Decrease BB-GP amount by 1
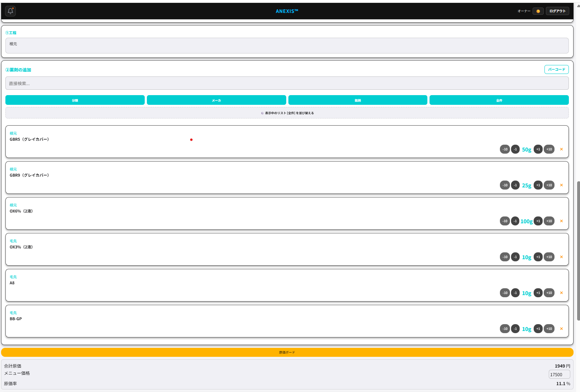Viewport: 580px width, 392px height. (x=515, y=329)
